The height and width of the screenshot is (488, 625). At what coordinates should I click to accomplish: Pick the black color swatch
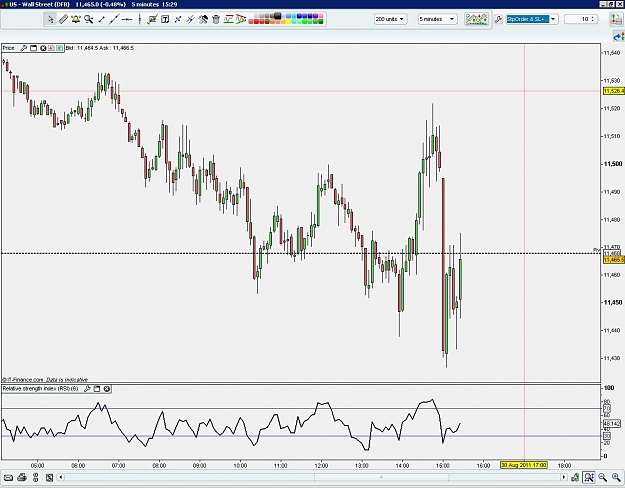278,16
